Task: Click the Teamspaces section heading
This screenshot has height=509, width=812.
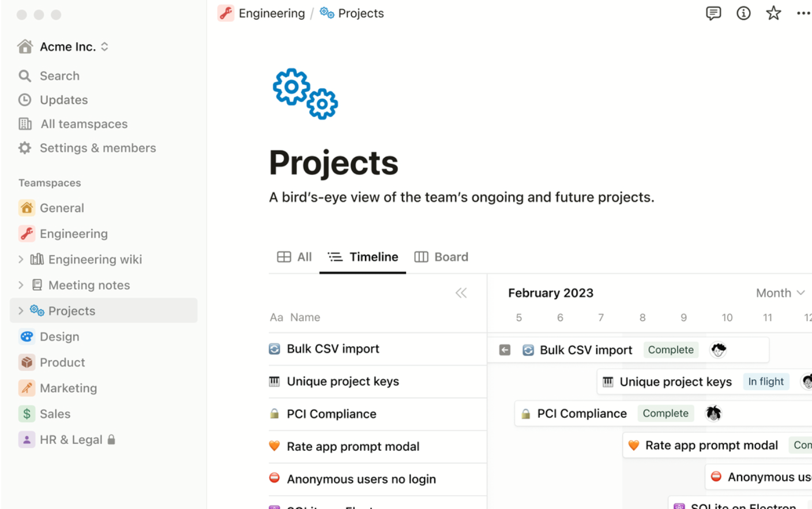Action: pyautogui.click(x=50, y=182)
